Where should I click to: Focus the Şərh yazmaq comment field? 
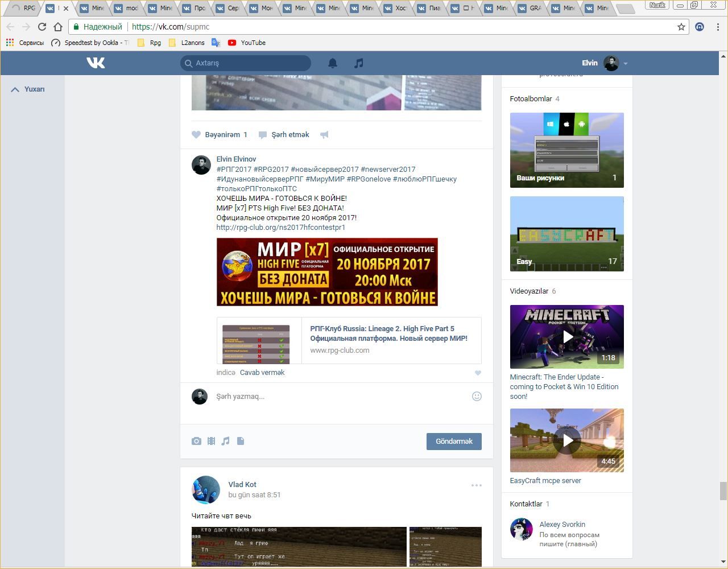click(x=341, y=397)
